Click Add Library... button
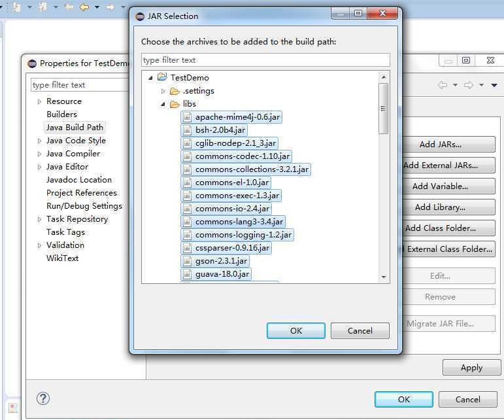 tap(448, 207)
